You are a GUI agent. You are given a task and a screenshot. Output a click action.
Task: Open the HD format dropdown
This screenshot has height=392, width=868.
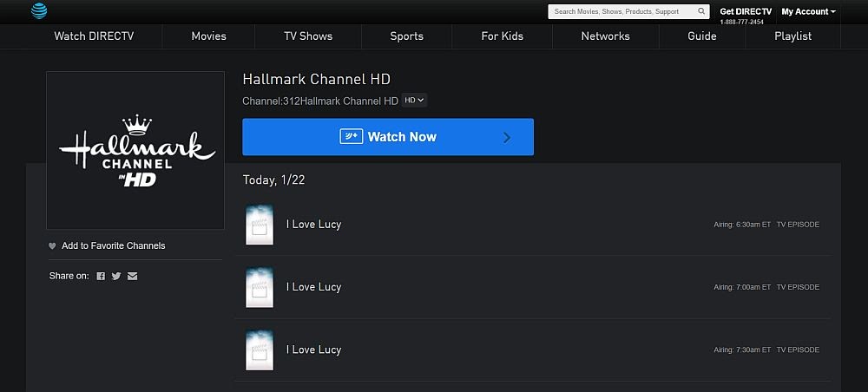[x=414, y=101]
